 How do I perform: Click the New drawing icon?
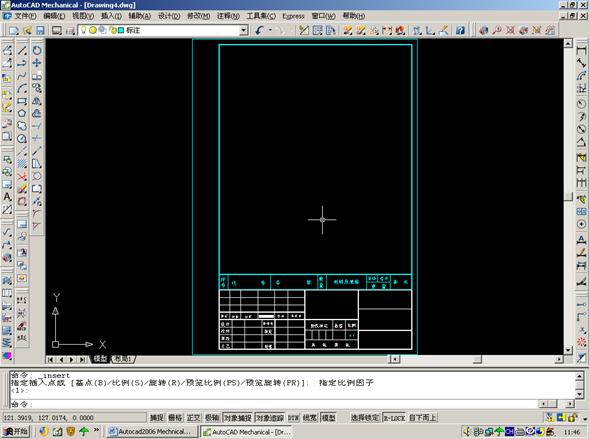point(14,30)
